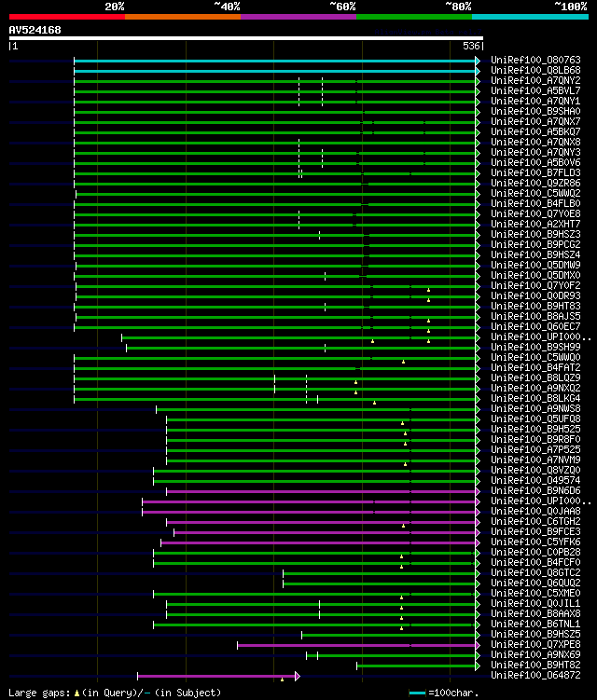Select the UniRef100_B9FCE3 label
597x700 pixels.
[535, 532]
